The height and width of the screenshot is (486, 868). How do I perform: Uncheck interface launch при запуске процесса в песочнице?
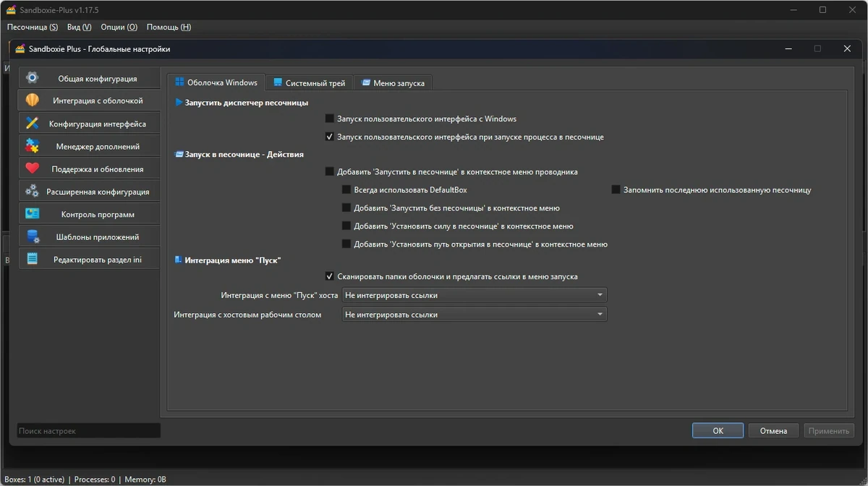coord(330,137)
